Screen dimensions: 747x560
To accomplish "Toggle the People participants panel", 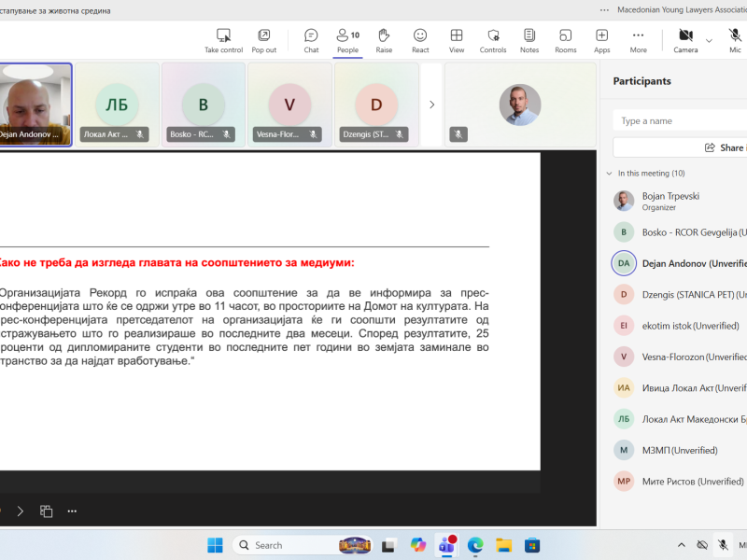I will pyautogui.click(x=347, y=39).
